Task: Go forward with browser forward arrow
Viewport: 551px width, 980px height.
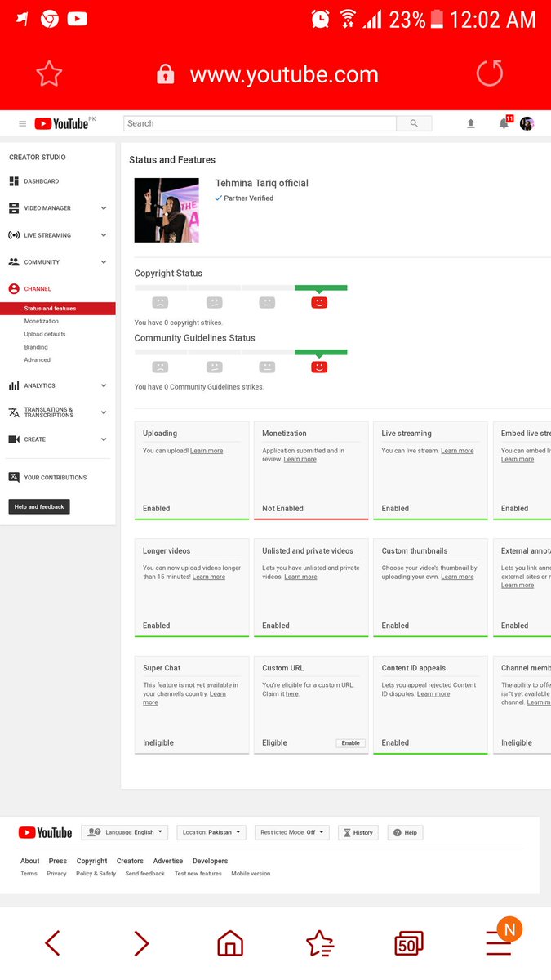Action: [x=141, y=943]
